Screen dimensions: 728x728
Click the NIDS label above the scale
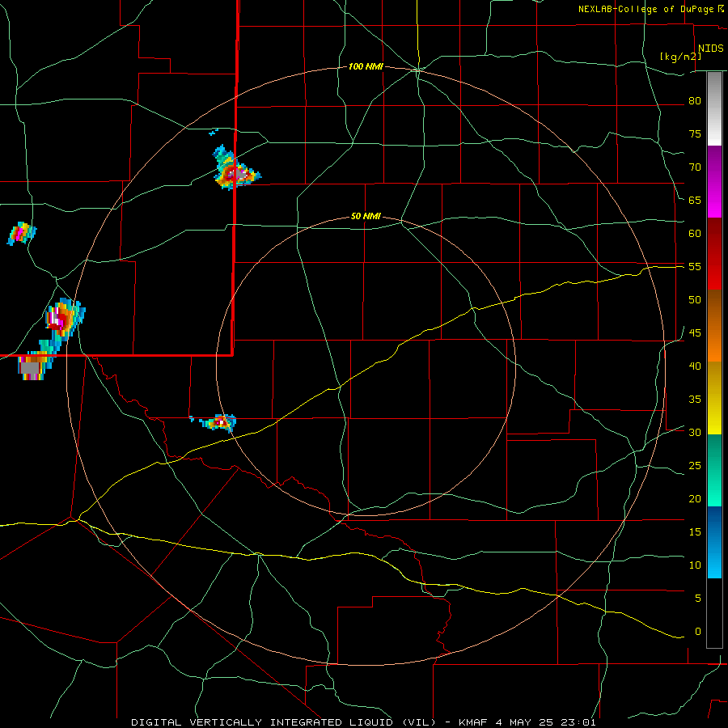pyautogui.click(x=710, y=48)
